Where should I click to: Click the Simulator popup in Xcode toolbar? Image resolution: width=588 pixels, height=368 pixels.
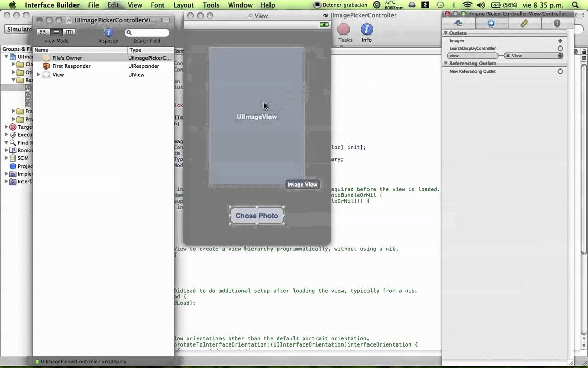coord(18,29)
